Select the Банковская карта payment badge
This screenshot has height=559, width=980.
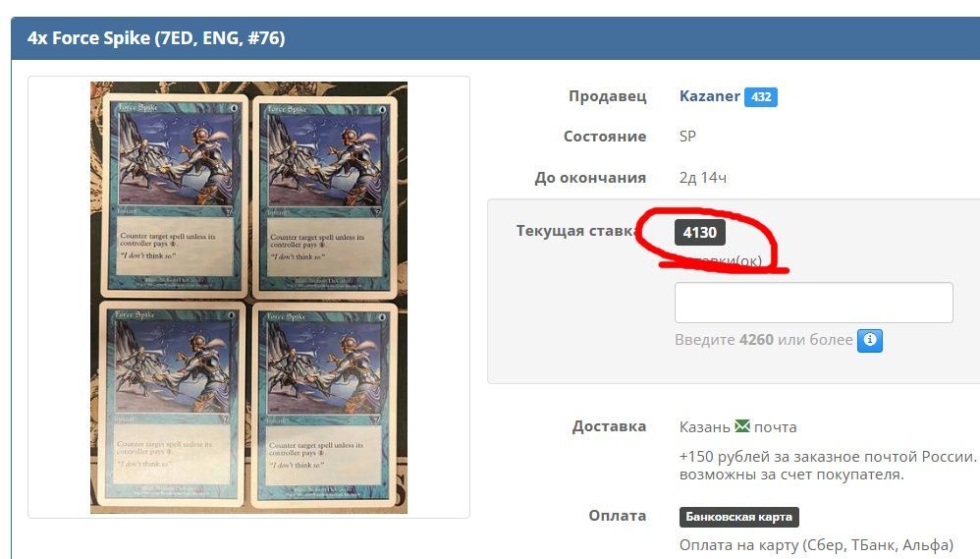pyautogui.click(x=738, y=517)
